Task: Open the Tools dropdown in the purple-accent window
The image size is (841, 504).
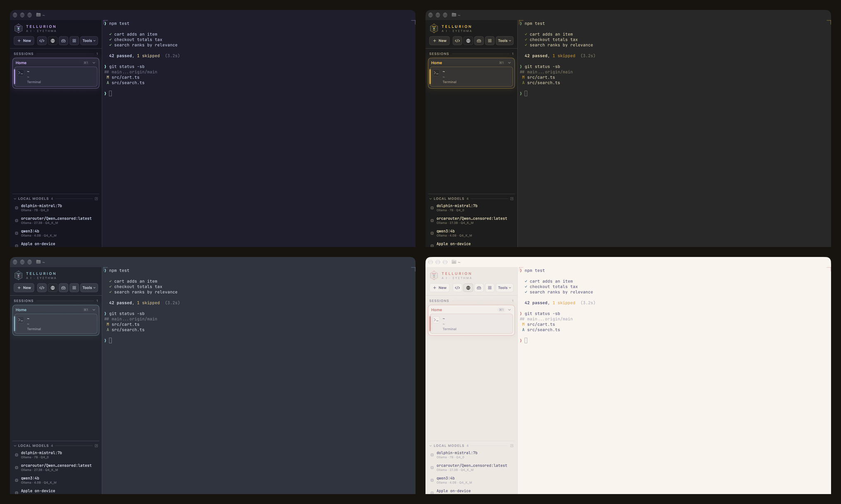Action: [x=89, y=41]
